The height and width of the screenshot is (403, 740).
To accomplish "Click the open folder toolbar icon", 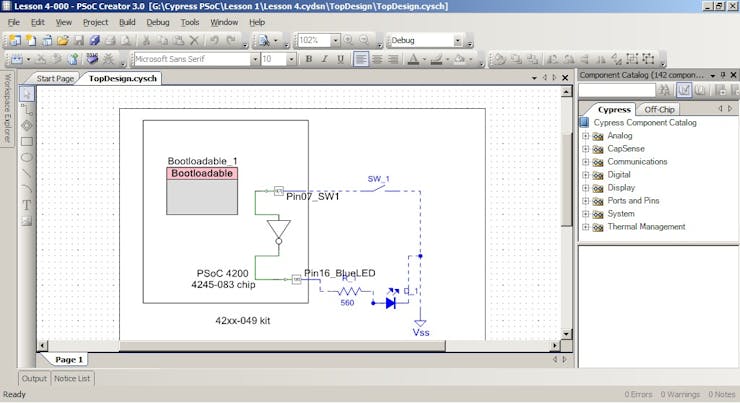I will pyautogui.click(x=63, y=41).
